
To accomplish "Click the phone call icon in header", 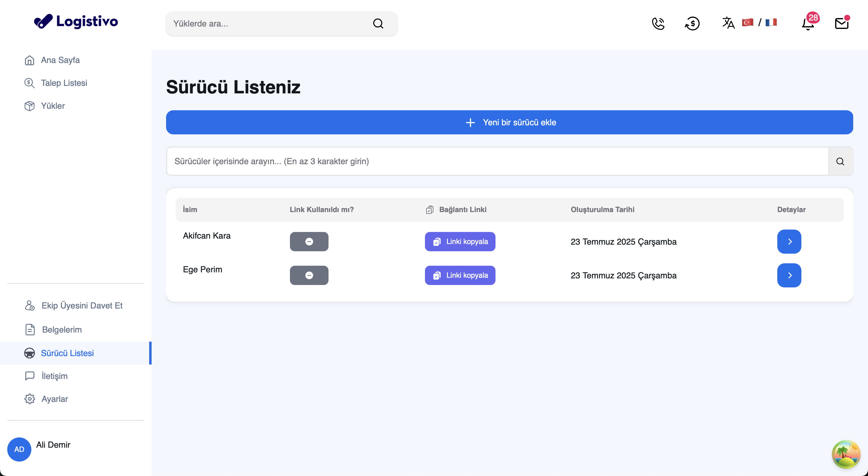I will coord(658,23).
